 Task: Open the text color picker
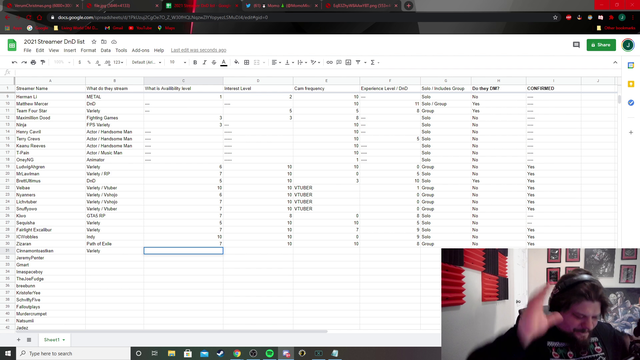pyautogui.click(x=224, y=62)
